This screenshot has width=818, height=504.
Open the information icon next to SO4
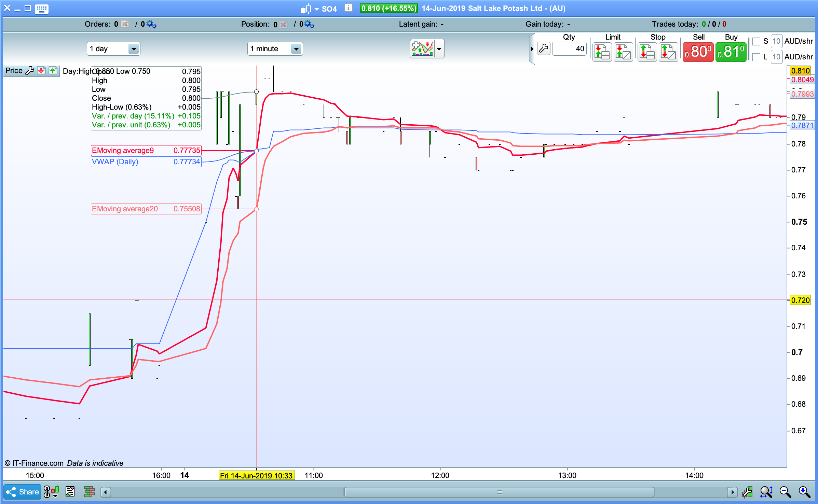point(348,8)
